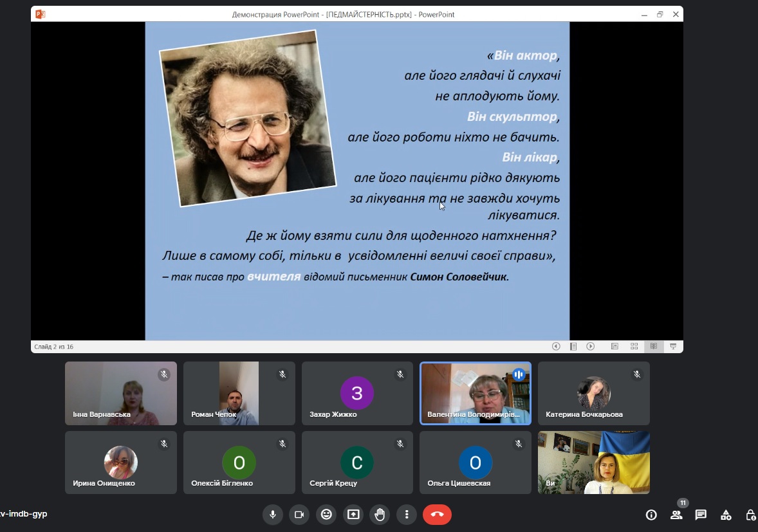Open meeting details info icon
758x532 pixels.
click(651, 515)
